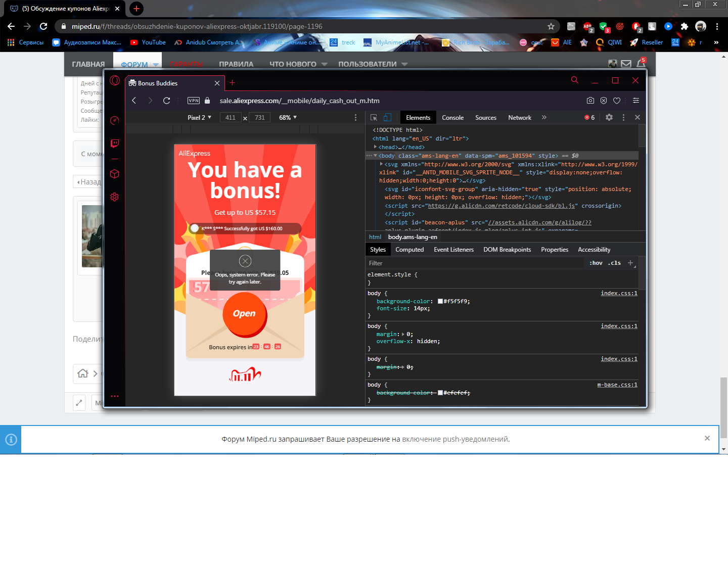Edit the device width field 411
This screenshot has width=728, height=567.
pos(231,117)
